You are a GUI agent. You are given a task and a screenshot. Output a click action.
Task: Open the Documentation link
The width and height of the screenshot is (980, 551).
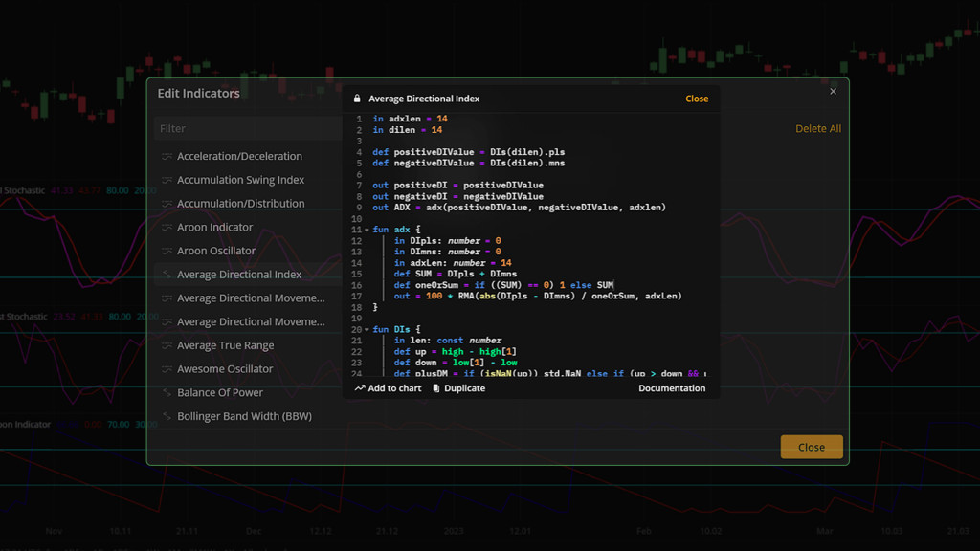point(672,388)
